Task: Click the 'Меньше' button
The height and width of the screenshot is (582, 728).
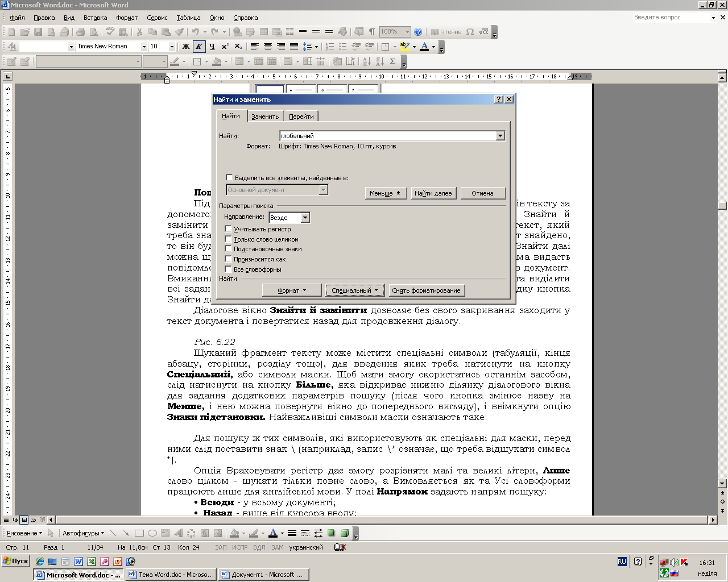Action: coord(385,193)
